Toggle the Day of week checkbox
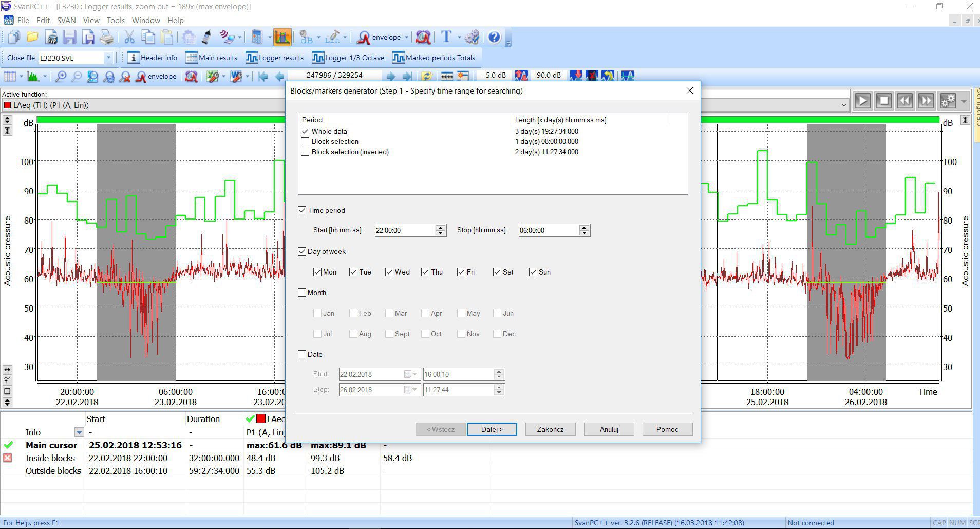980x529 pixels. click(x=302, y=251)
